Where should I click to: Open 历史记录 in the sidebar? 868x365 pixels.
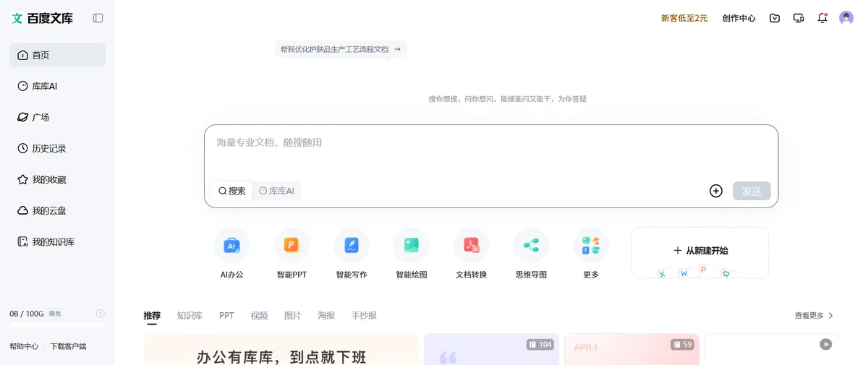tap(57, 148)
